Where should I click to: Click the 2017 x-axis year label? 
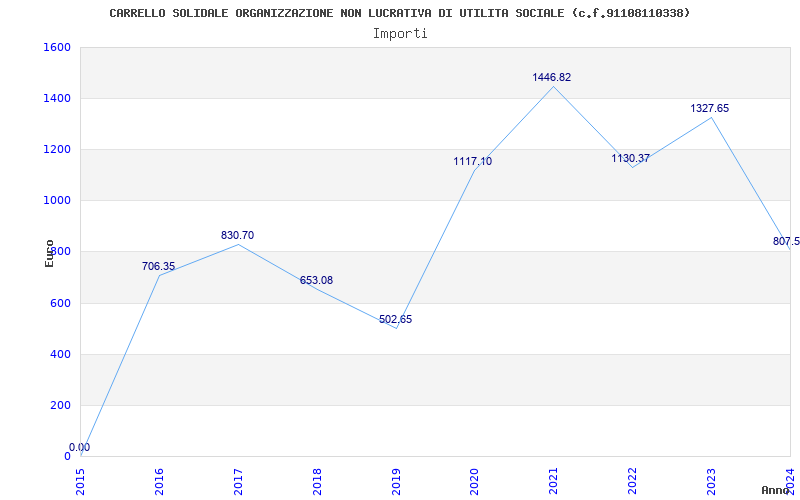point(238,481)
